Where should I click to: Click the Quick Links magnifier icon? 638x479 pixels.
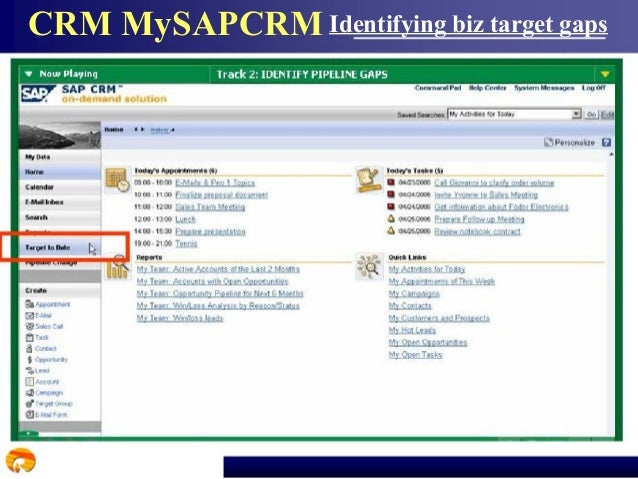click(369, 267)
